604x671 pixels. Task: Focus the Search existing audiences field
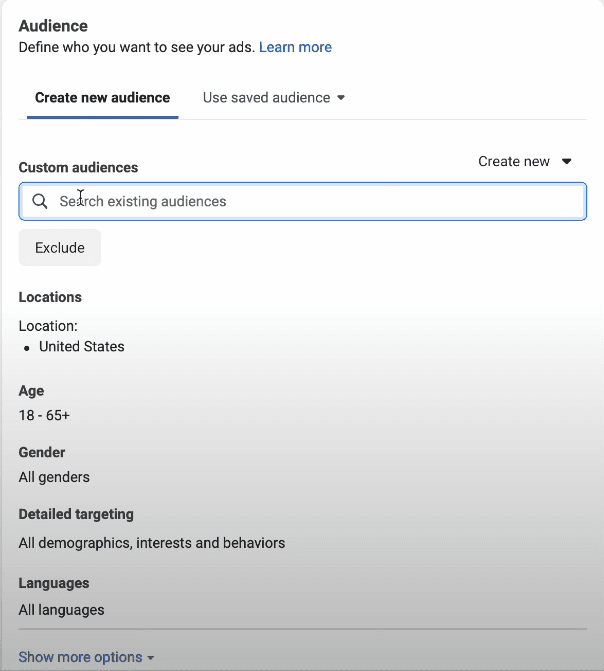coord(310,201)
